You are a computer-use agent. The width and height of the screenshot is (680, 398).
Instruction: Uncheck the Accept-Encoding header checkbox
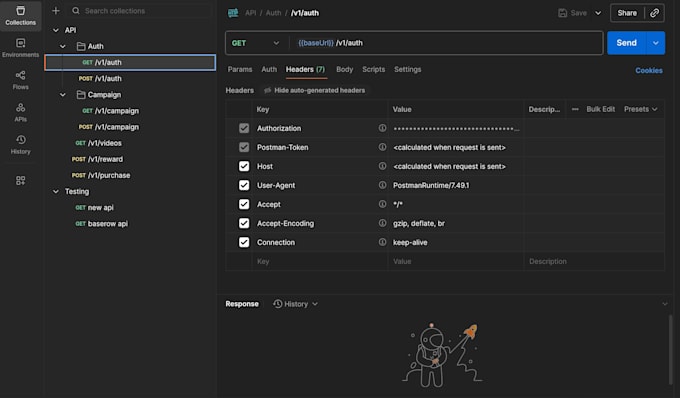pos(244,223)
